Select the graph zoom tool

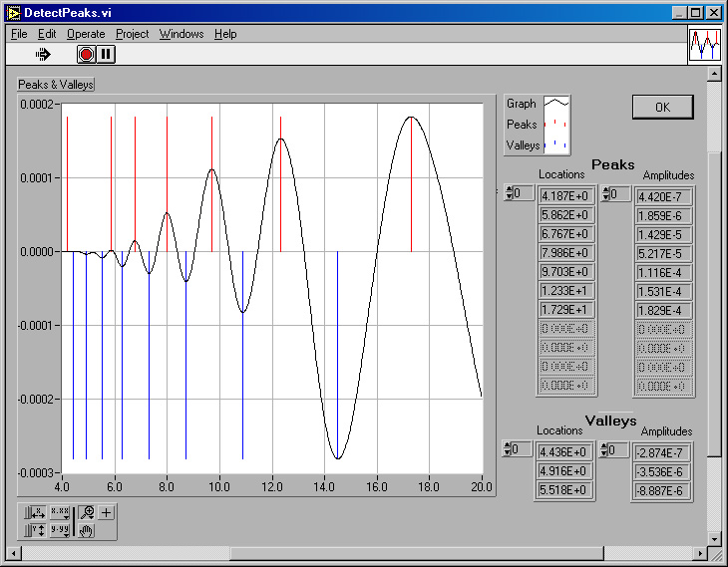click(87, 513)
